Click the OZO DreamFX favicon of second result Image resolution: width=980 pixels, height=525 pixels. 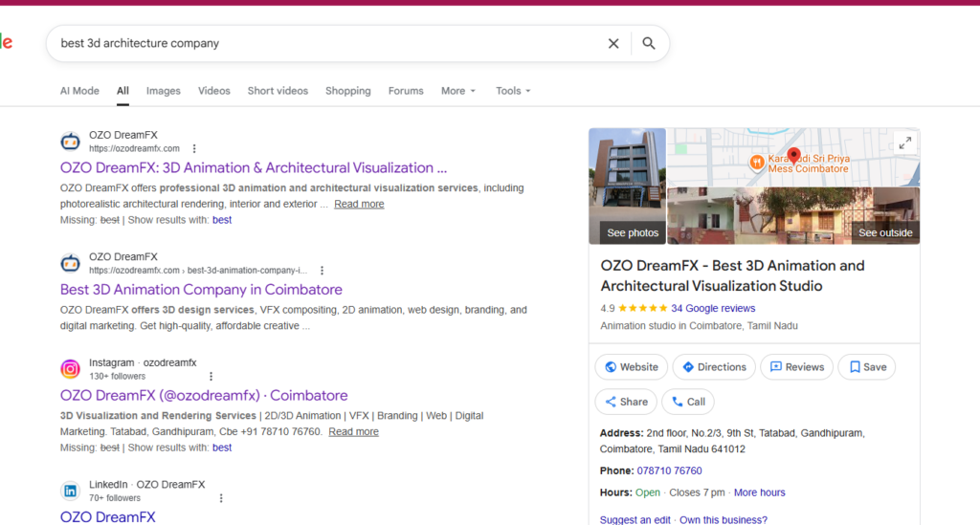pyautogui.click(x=70, y=263)
